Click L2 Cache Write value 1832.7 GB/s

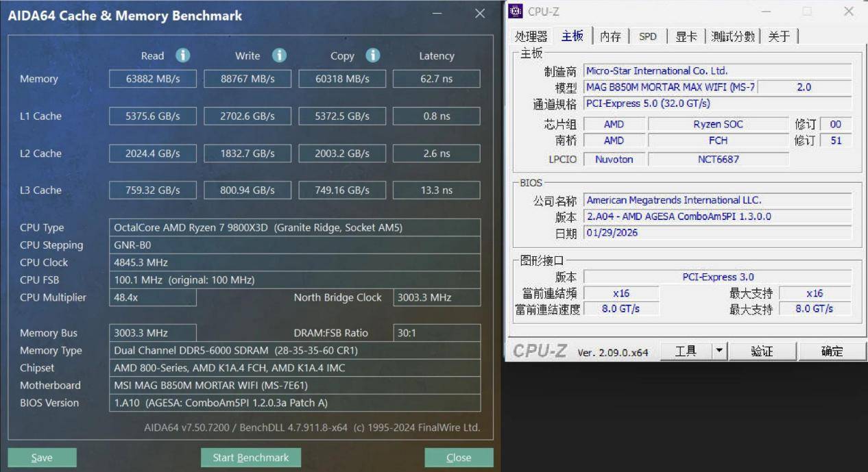pyautogui.click(x=248, y=153)
